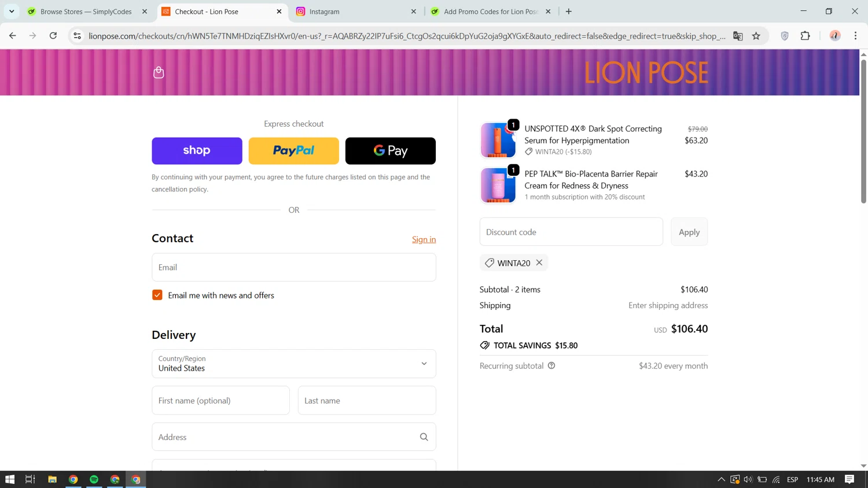The width and height of the screenshot is (868, 488).
Task: Click the address search magnifier icon
Action: coord(424,437)
